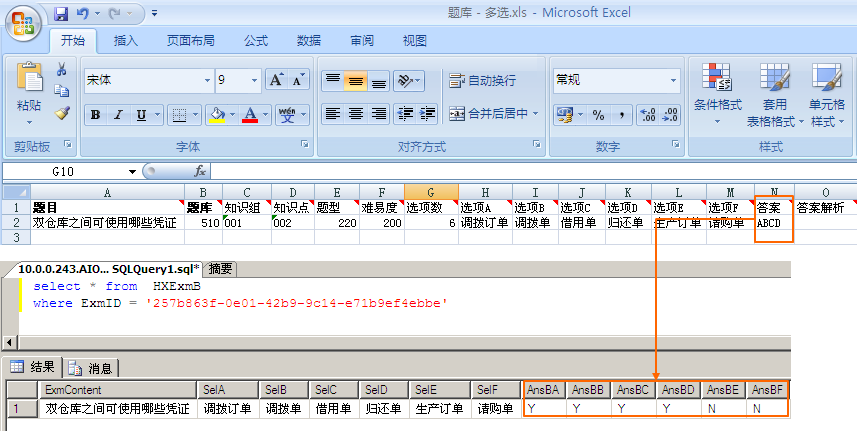The height and width of the screenshot is (431, 857).
Task: Click the increase font size icon
Action: [x=276, y=80]
